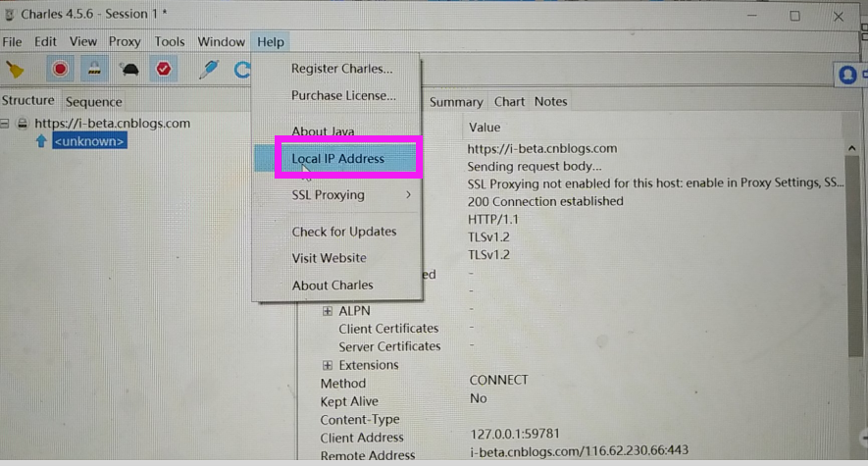This screenshot has height=467, width=868.
Task: Open the Edit menu
Action: [x=45, y=42]
